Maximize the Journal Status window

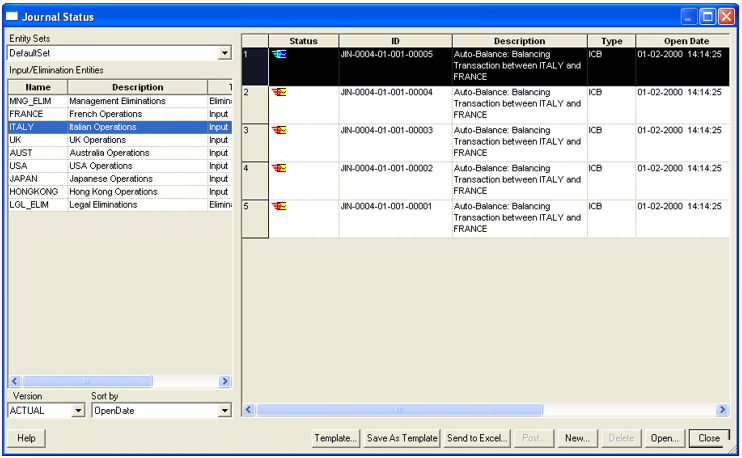(707, 17)
